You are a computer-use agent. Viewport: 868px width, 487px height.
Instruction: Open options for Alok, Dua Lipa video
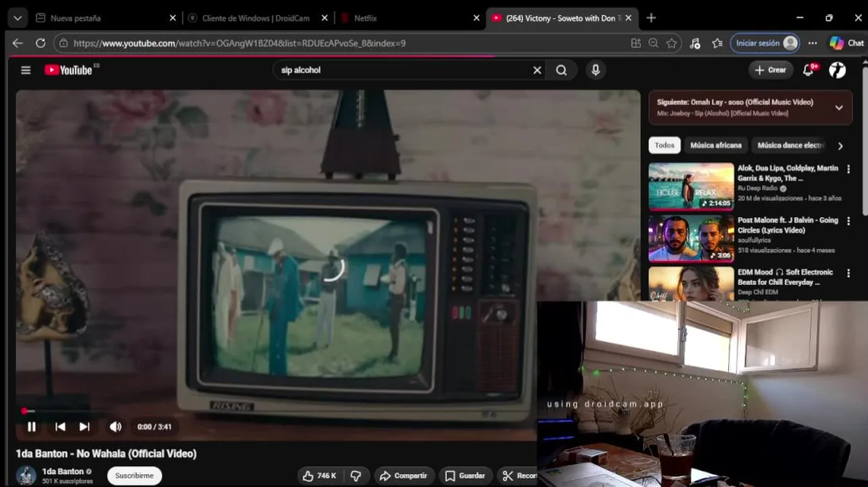pyautogui.click(x=848, y=169)
